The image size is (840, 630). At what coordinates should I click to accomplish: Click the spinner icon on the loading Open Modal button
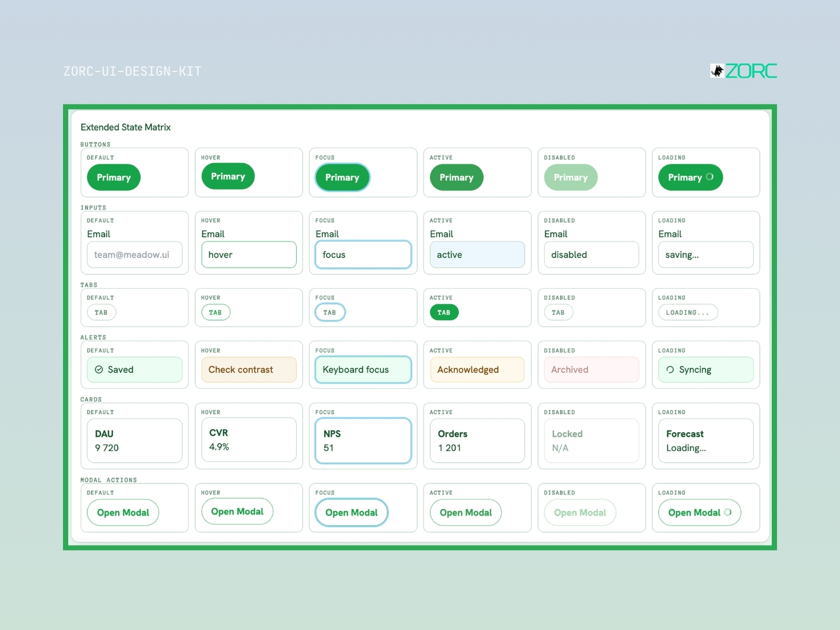point(728,512)
